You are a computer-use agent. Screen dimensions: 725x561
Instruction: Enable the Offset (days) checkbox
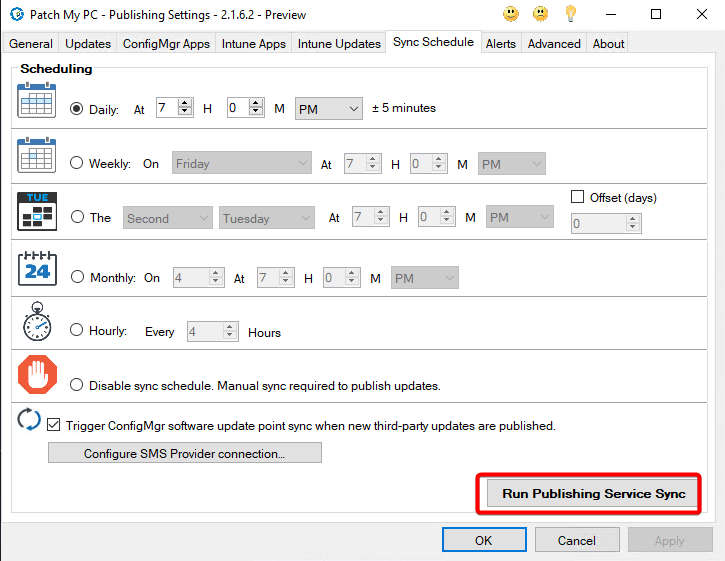click(578, 197)
